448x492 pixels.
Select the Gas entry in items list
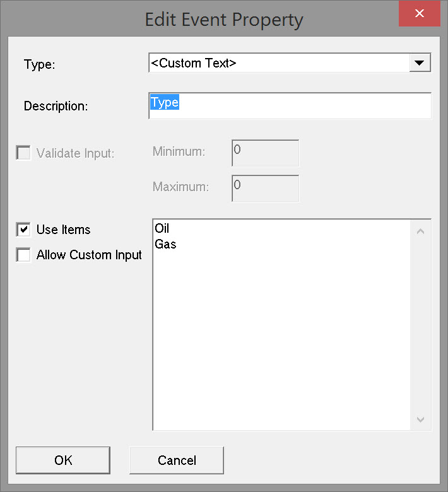pos(165,243)
